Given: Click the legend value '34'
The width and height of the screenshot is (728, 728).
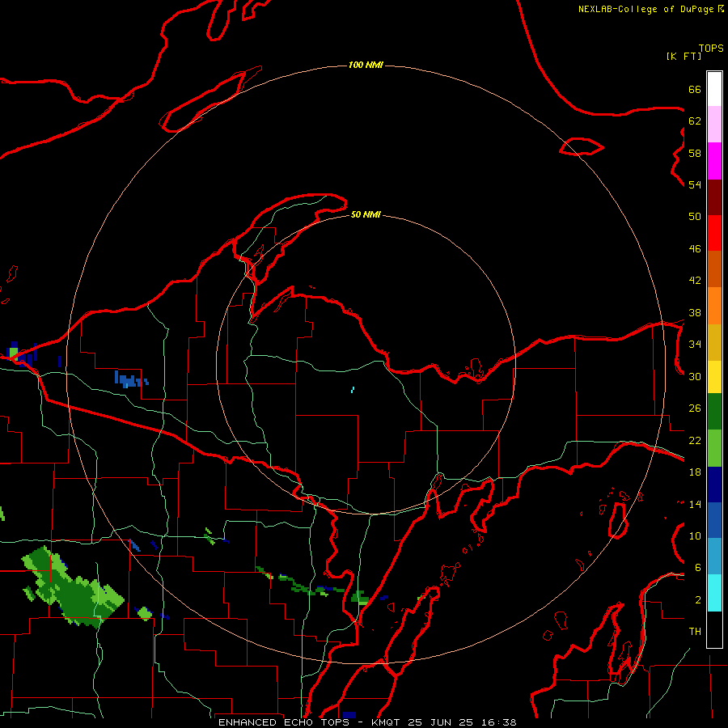Looking at the screenshot, I should point(695,345).
